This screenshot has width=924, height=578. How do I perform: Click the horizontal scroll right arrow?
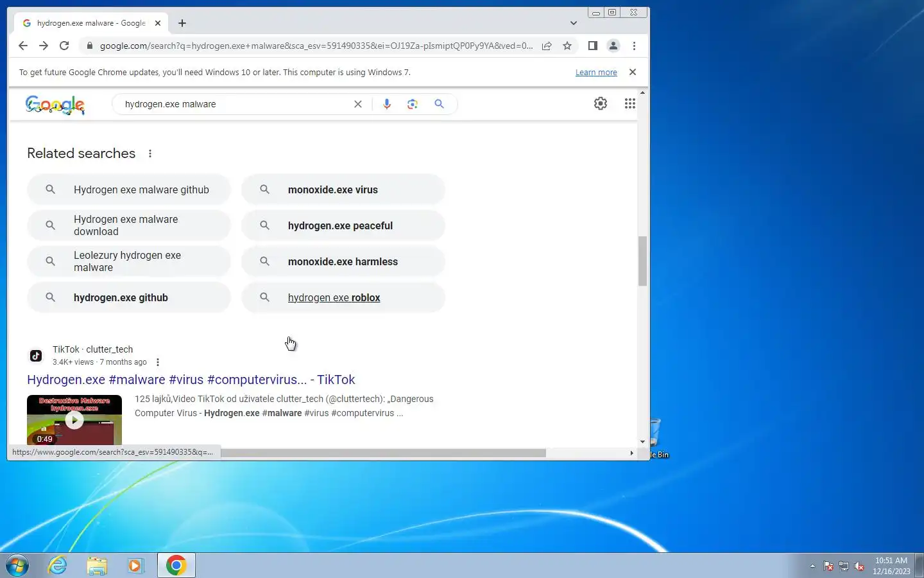click(x=631, y=453)
